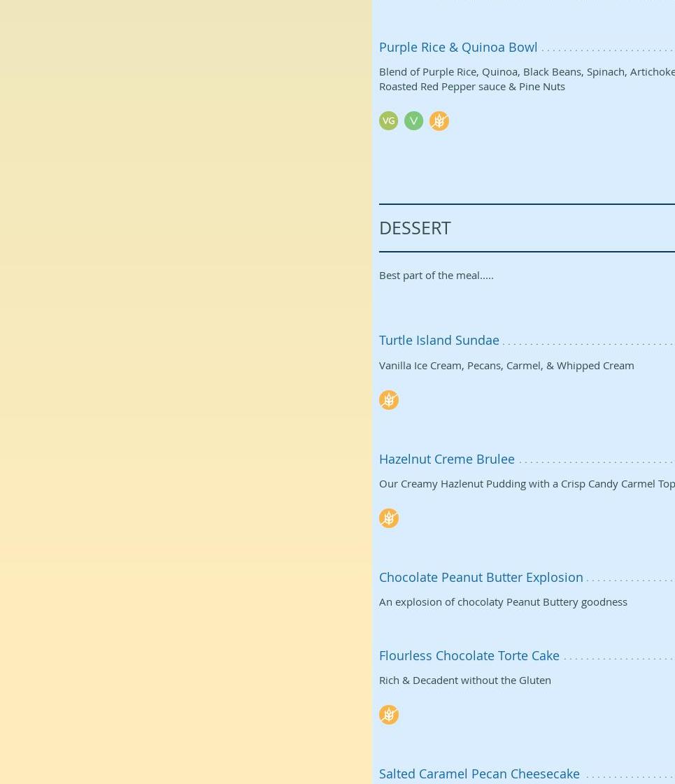675x784 pixels.
Task: Click gluten-free wheat icon under Purple Rice bowl
Action: point(439,120)
